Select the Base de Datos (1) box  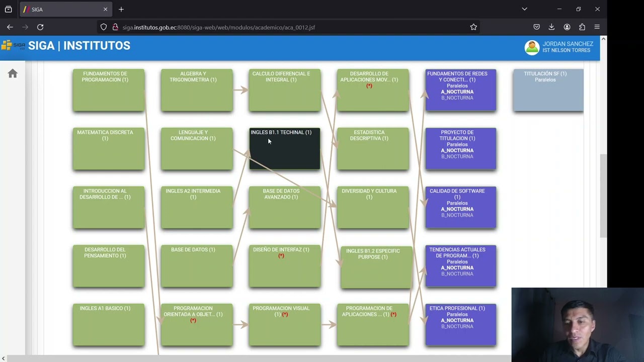[197, 266]
